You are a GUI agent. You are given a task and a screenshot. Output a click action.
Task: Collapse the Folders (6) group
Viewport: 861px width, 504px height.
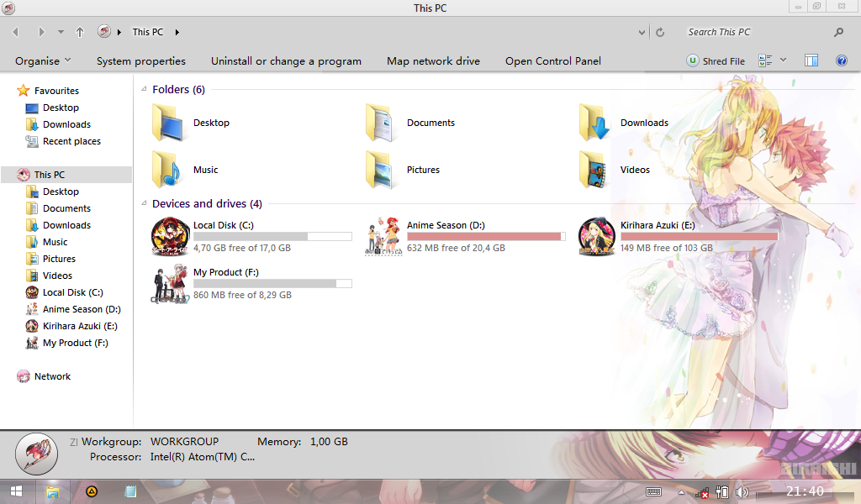coord(144,89)
